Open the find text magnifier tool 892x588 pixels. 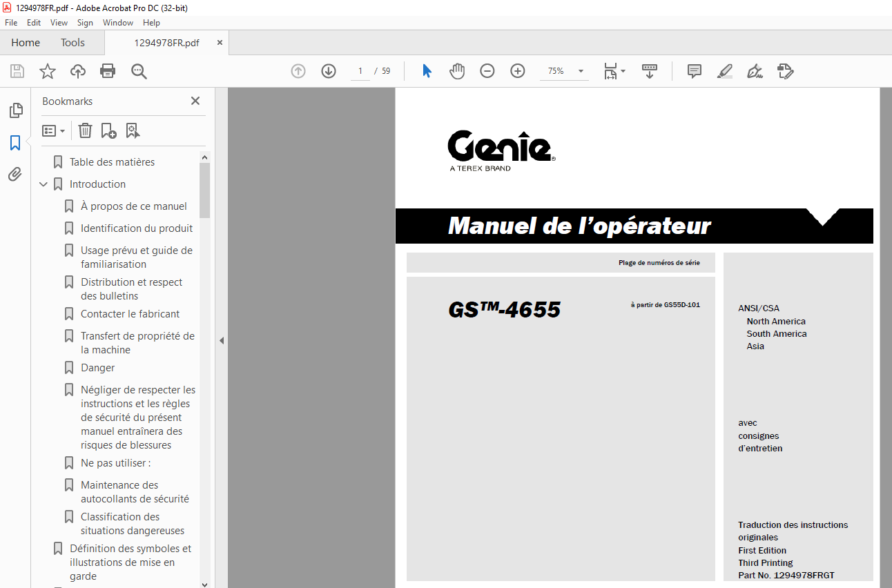(139, 71)
